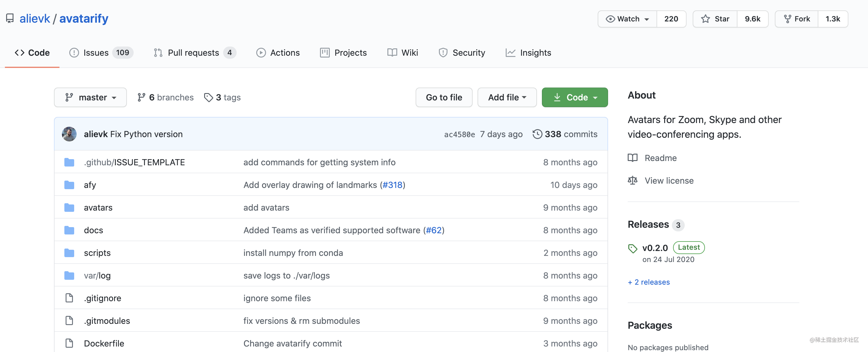The width and height of the screenshot is (868, 352).
Task: Click the folder icon next to afy
Action: [69, 185]
